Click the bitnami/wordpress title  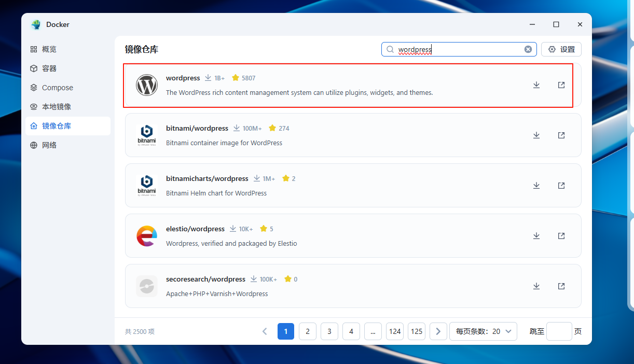tap(197, 128)
